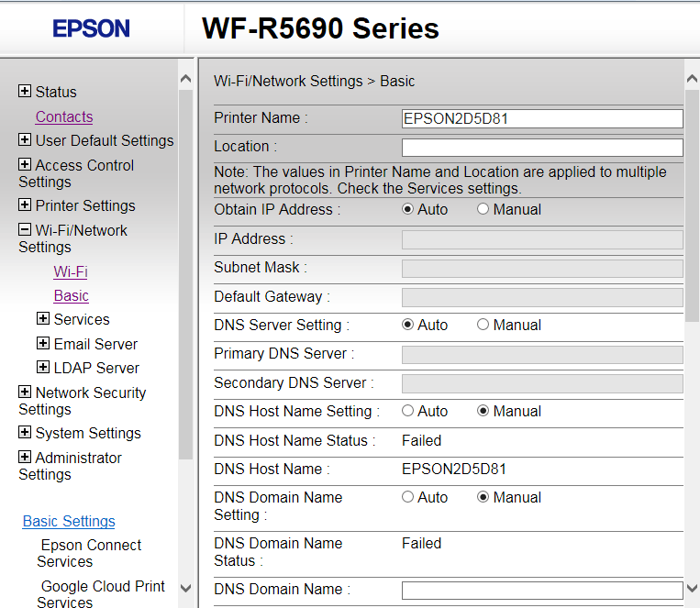Screen dimensions: 700x608
Task: Click the EPSON logo
Action: pyautogui.click(x=91, y=28)
